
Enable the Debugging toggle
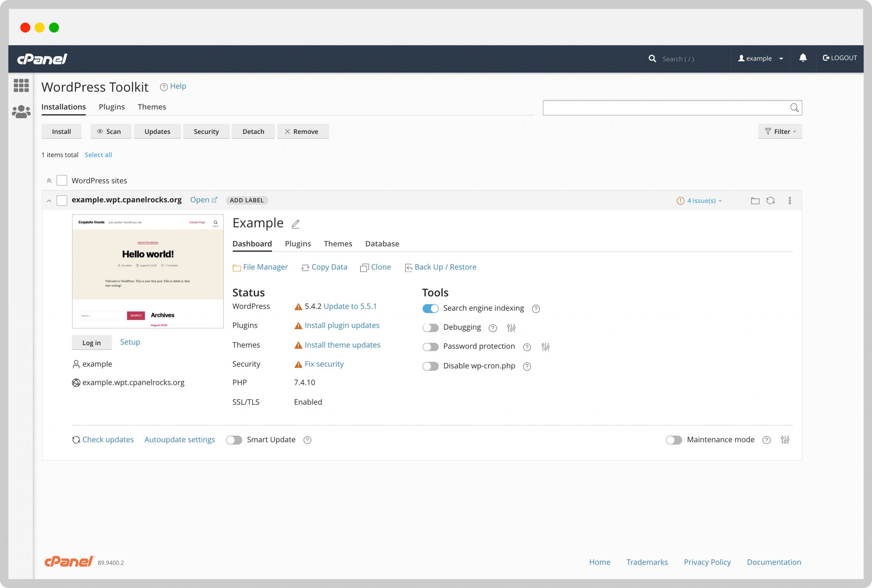tap(430, 327)
